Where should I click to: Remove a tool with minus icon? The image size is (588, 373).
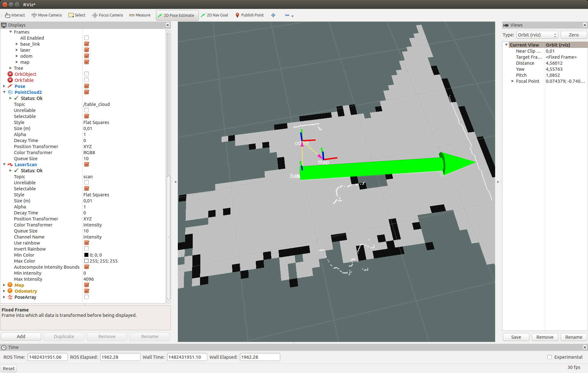click(287, 15)
